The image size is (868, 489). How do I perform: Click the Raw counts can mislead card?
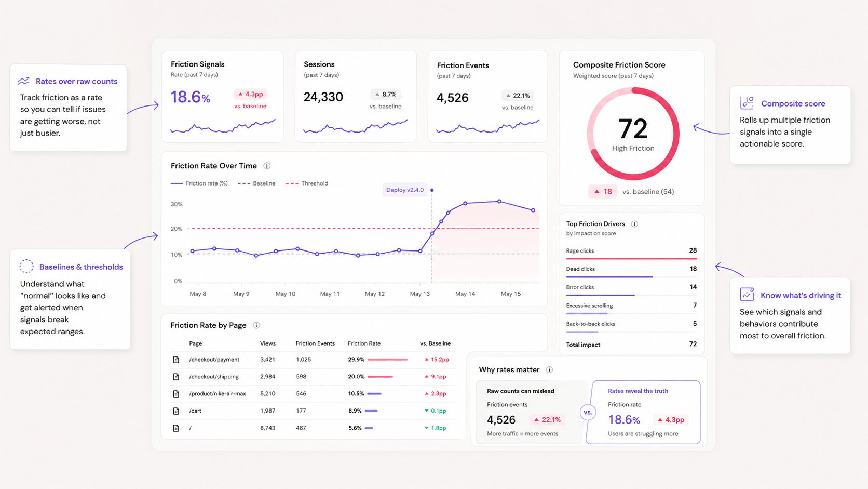click(x=531, y=412)
